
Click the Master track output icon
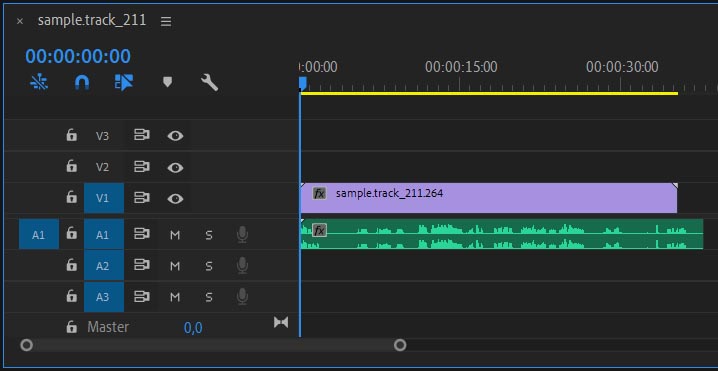pos(281,323)
